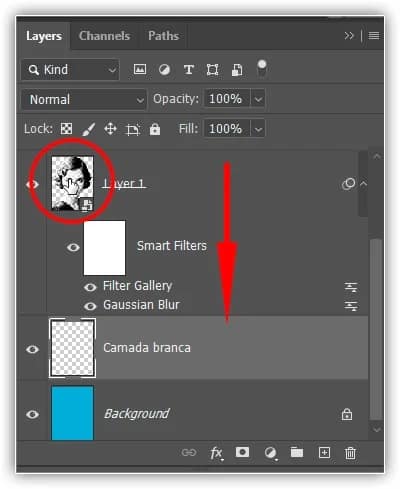
Task: Filter layers by pixel layer icon
Action: click(140, 69)
